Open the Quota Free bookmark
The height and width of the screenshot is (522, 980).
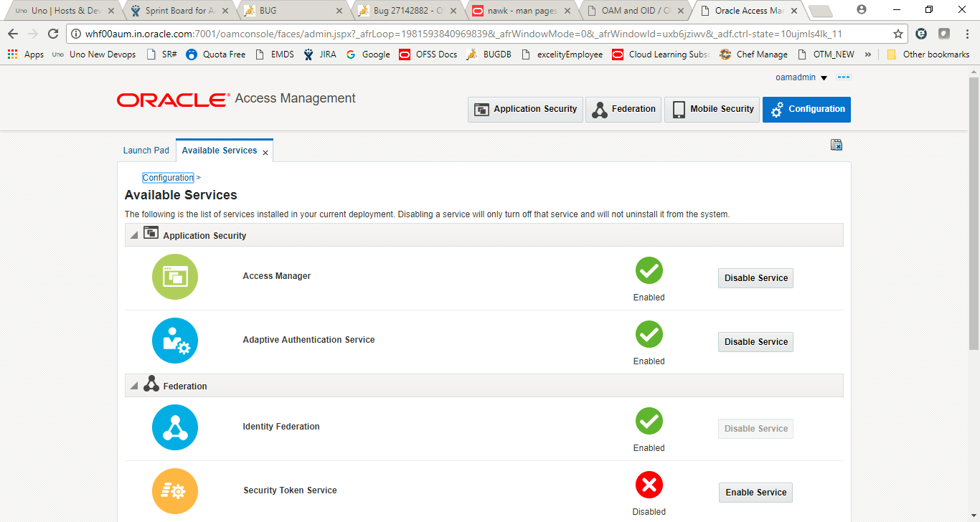click(216, 54)
